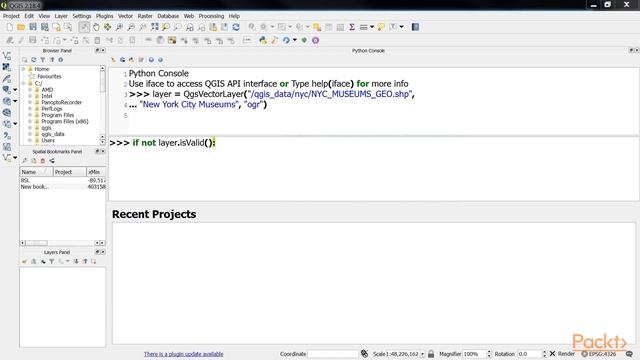
Task: Open the Vector menu
Action: pyautogui.click(x=125, y=16)
